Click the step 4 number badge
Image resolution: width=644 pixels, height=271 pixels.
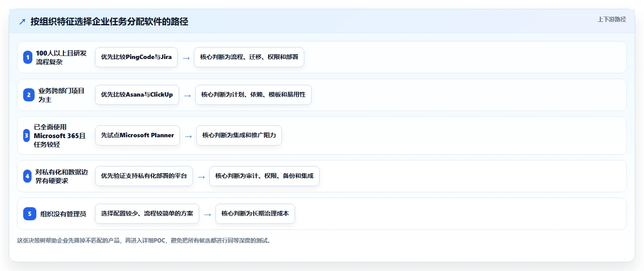click(x=28, y=176)
